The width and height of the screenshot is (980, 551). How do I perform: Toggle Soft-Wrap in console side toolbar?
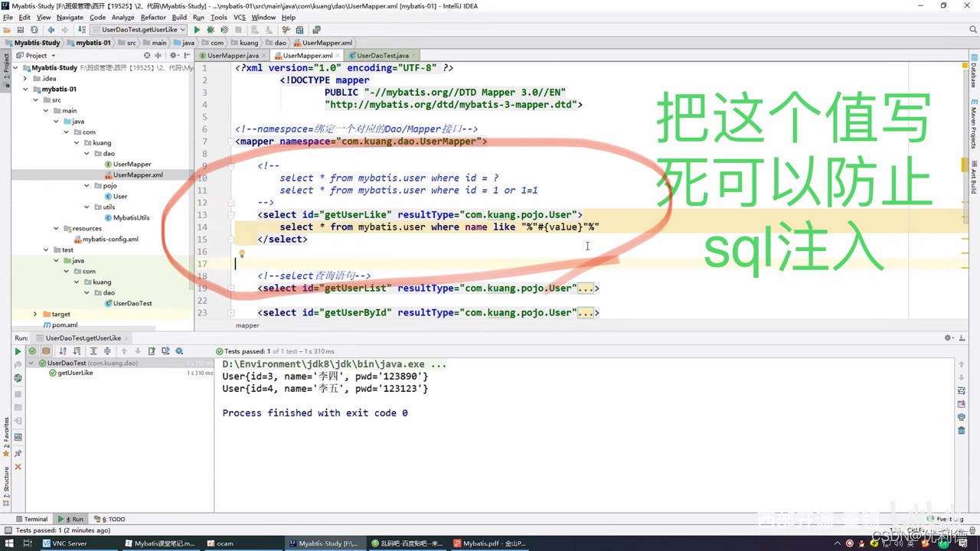coord(962,390)
